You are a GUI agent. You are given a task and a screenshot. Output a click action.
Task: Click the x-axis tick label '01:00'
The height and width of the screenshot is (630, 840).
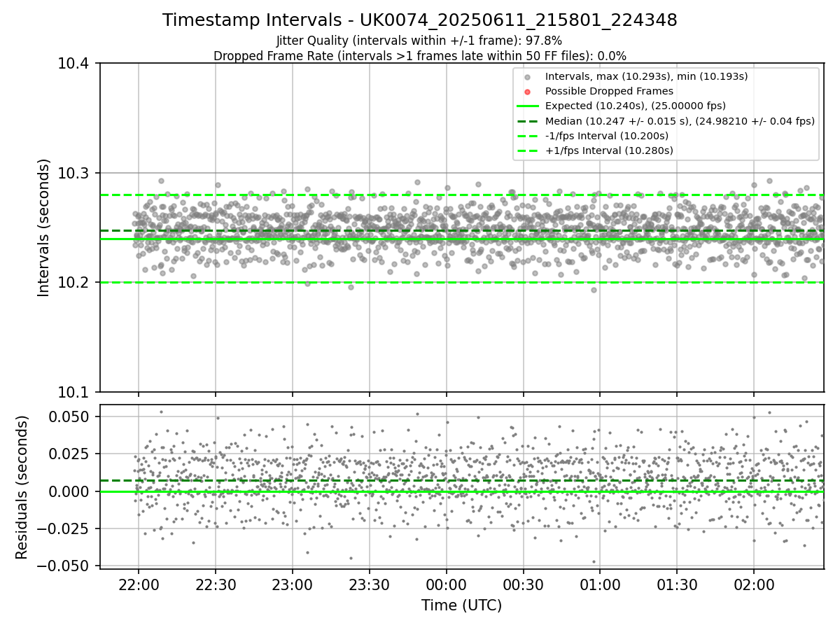click(600, 584)
